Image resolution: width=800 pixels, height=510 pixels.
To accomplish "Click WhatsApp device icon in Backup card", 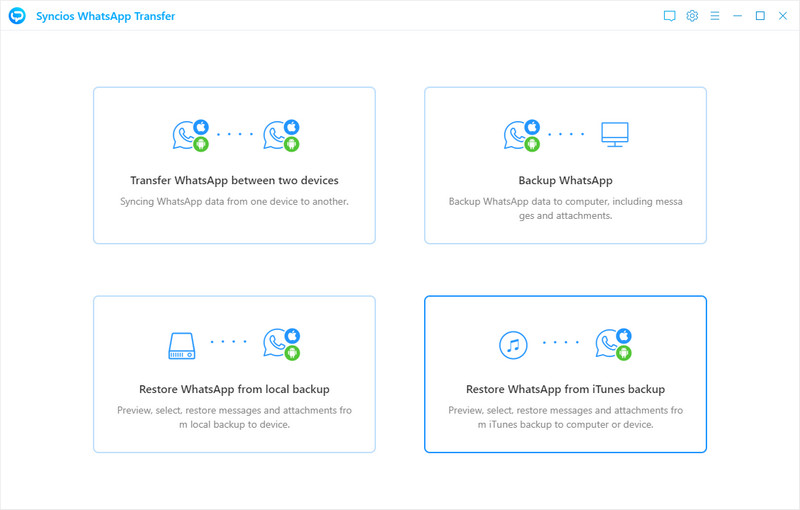I will 521,135.
